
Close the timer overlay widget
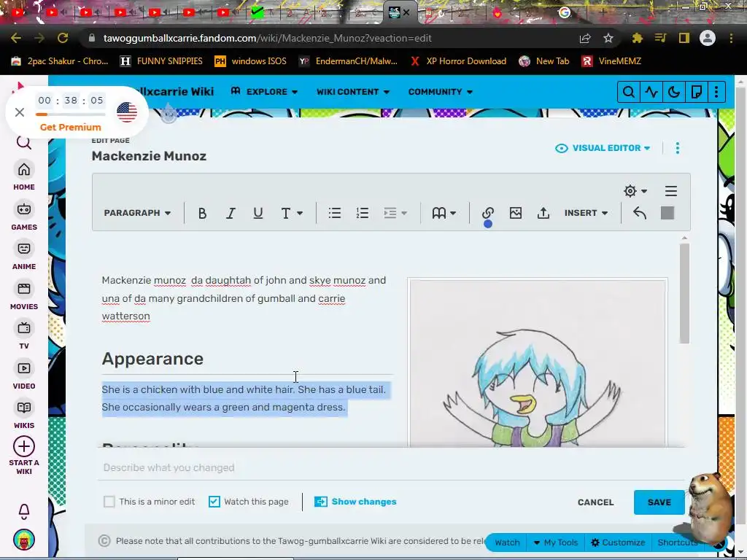tap(20, 112)
